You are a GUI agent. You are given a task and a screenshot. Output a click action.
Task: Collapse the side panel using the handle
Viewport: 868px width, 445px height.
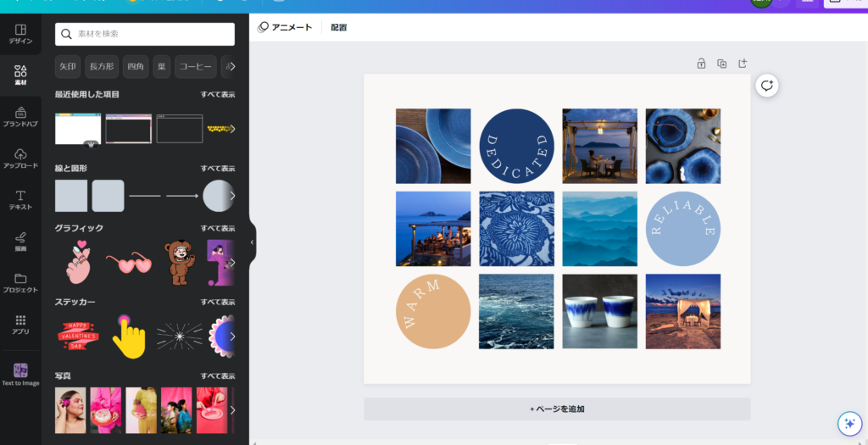point(252,242)
